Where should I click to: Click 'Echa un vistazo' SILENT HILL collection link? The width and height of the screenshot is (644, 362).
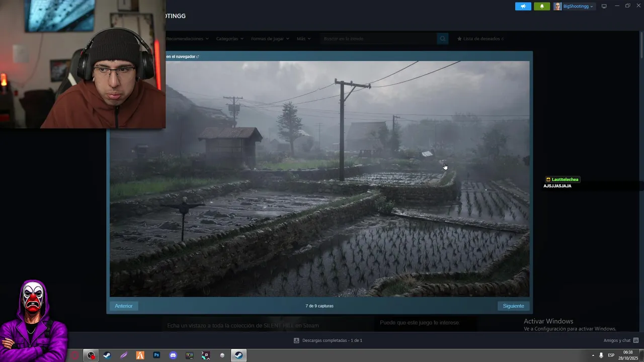tap(243, 325)
